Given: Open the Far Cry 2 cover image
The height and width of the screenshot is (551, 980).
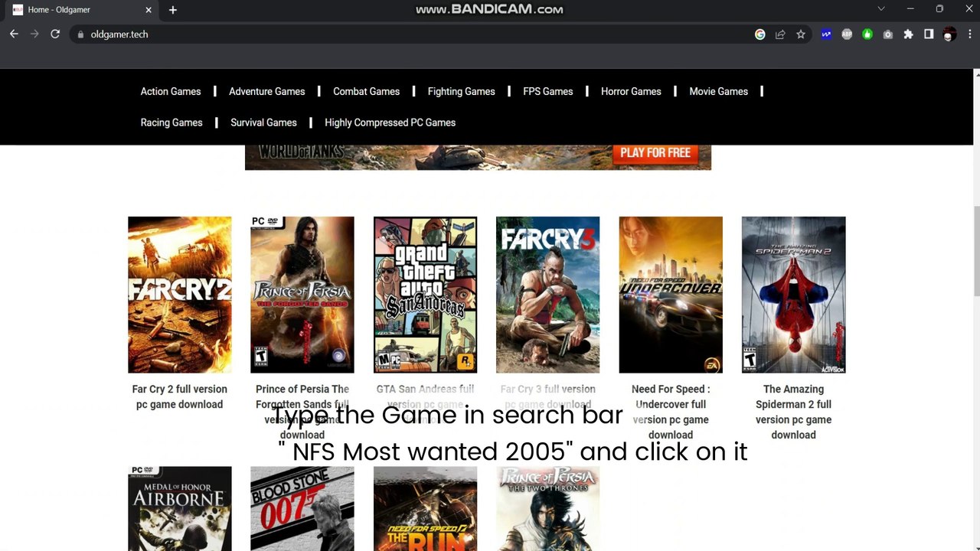Looking at the screenshot, I should pos(180,295).
